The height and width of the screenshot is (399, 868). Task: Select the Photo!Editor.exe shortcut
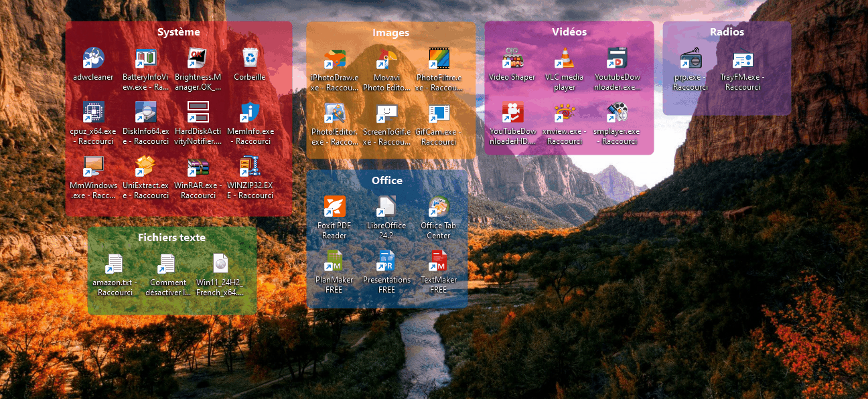pos(335,112)
